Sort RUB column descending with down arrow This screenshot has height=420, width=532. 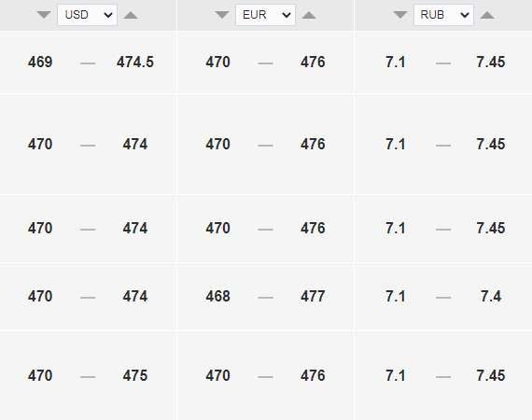400,15
